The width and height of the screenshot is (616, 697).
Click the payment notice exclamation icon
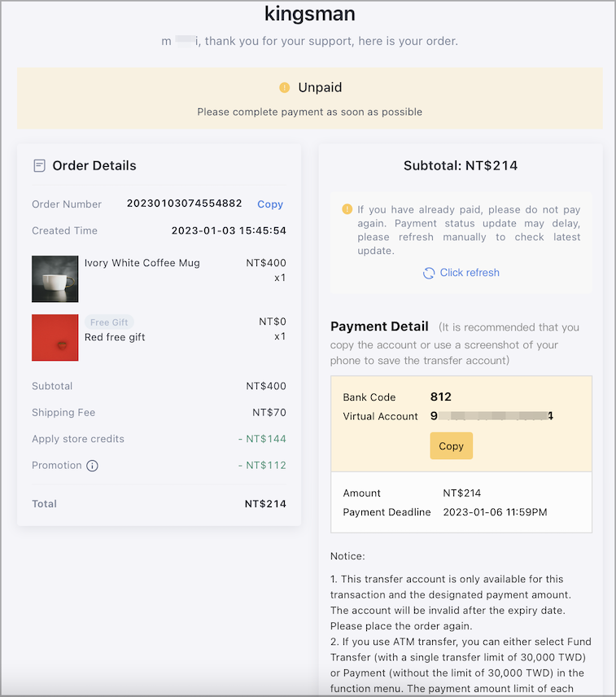coord(347,209)
